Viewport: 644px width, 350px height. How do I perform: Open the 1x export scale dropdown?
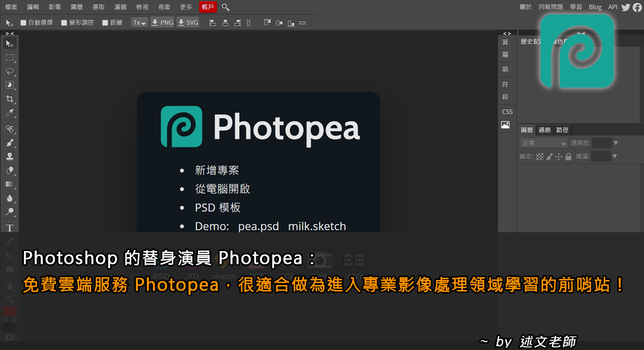[139, 23]
